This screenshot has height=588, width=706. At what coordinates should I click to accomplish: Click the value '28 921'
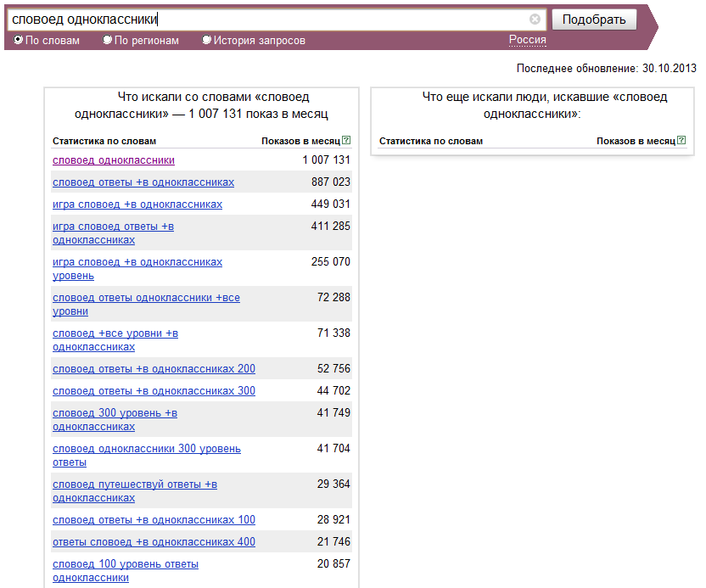[333, 519]
